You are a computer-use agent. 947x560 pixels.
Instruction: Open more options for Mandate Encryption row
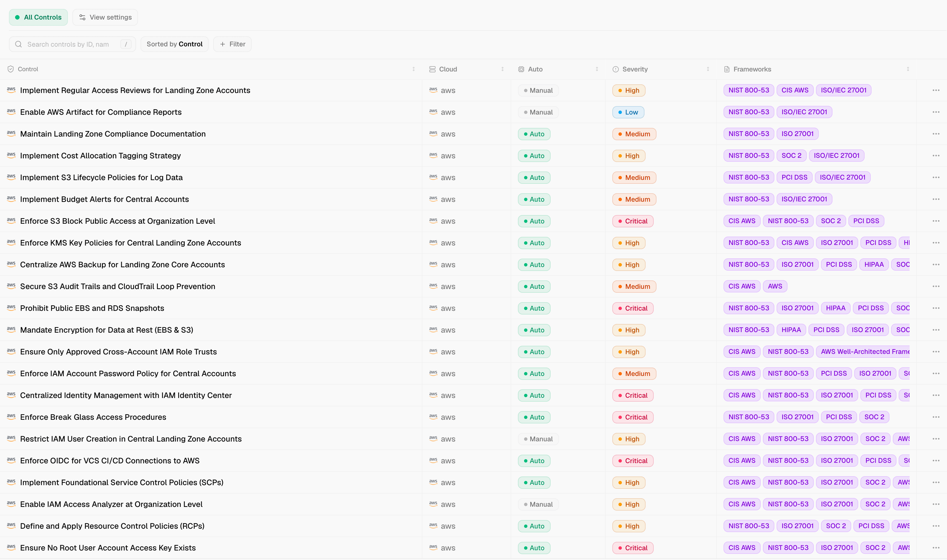(x=936, y=330)
